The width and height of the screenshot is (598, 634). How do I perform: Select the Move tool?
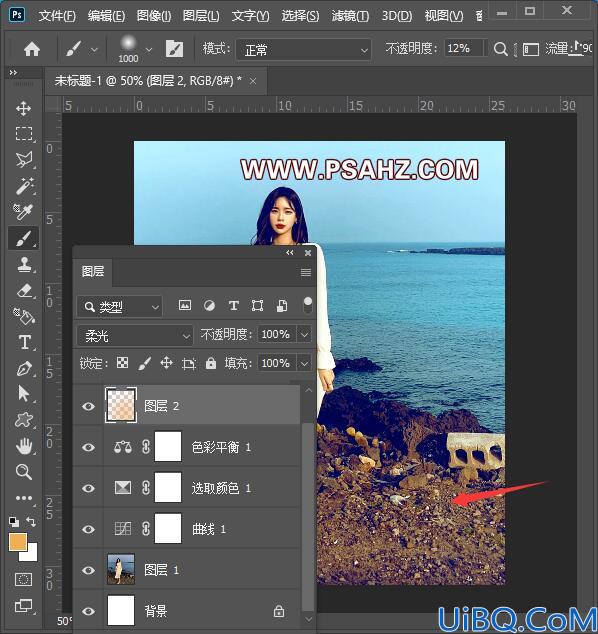tap(23, 108)
